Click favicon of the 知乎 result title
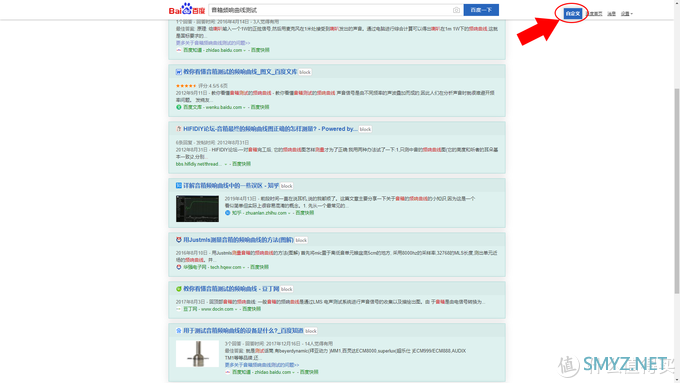This screenshot has height=383, width=680. [179, 185]
